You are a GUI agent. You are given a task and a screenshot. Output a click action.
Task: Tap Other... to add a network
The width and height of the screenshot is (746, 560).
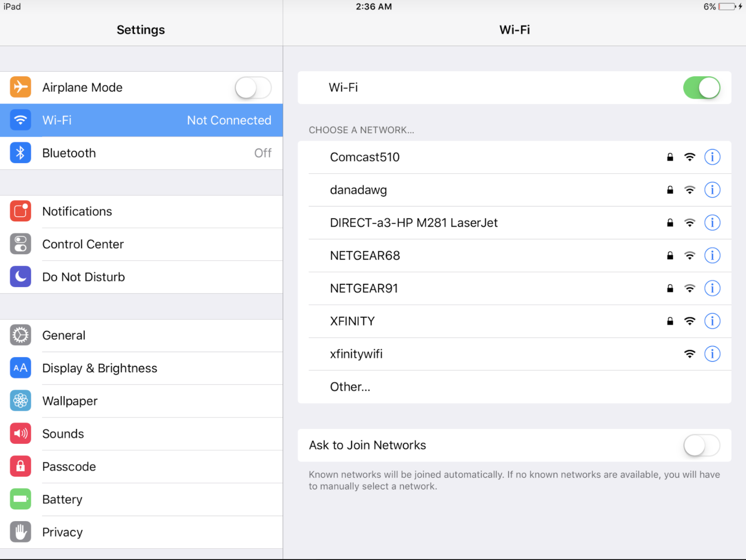pyautogui.click(x=350, y=387)
